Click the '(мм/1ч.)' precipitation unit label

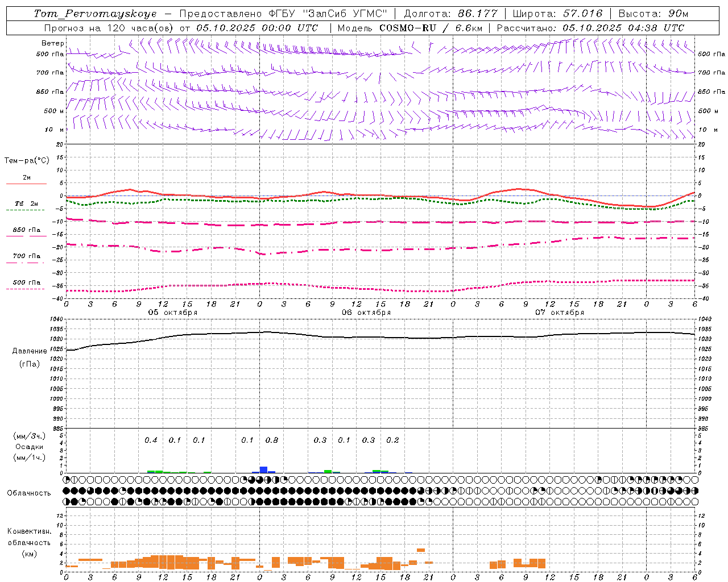point(30,458)
